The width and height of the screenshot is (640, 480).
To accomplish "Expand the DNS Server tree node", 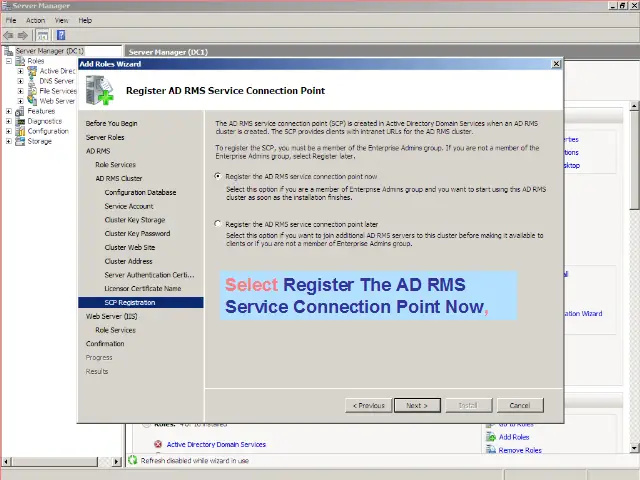I will [20, 81].
